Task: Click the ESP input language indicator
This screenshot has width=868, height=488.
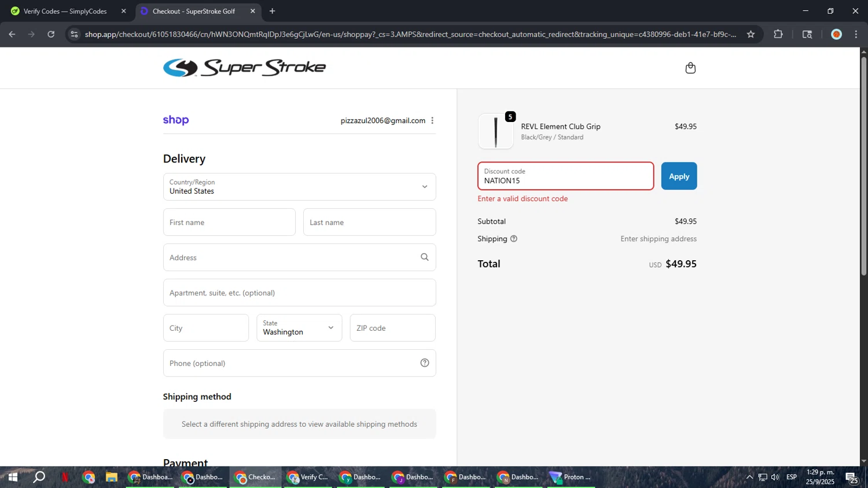Action: coord(792,477)
